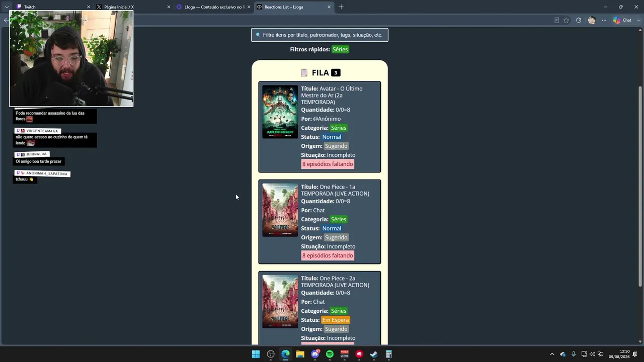Open the tab search dropdown arrow
The image size is (644, 362).
[7, 7]
